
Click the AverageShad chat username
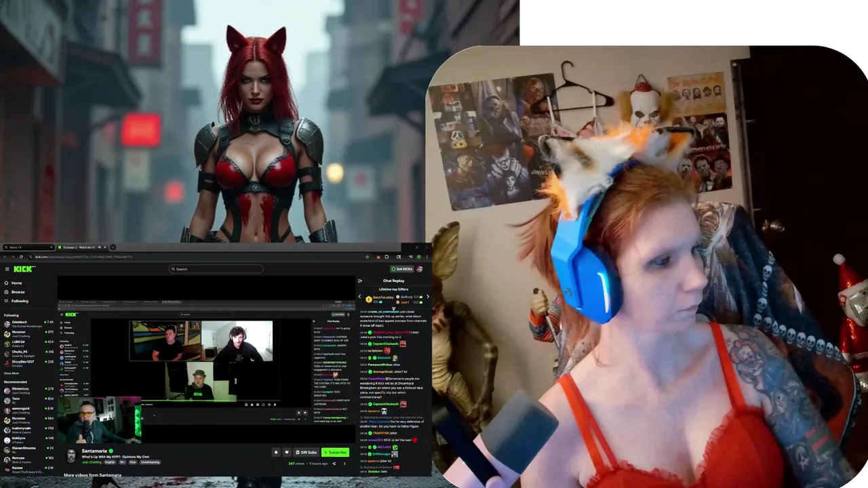coord(383,371)
